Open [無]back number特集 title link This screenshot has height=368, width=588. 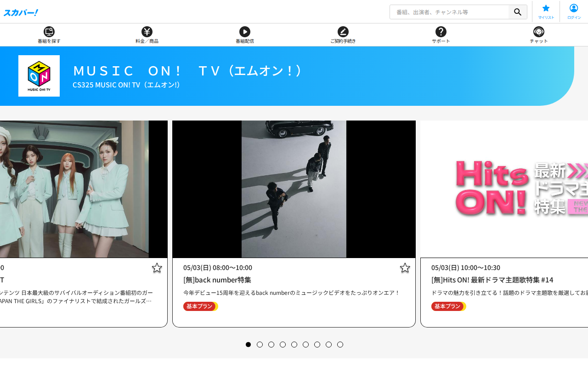(217, 280)
